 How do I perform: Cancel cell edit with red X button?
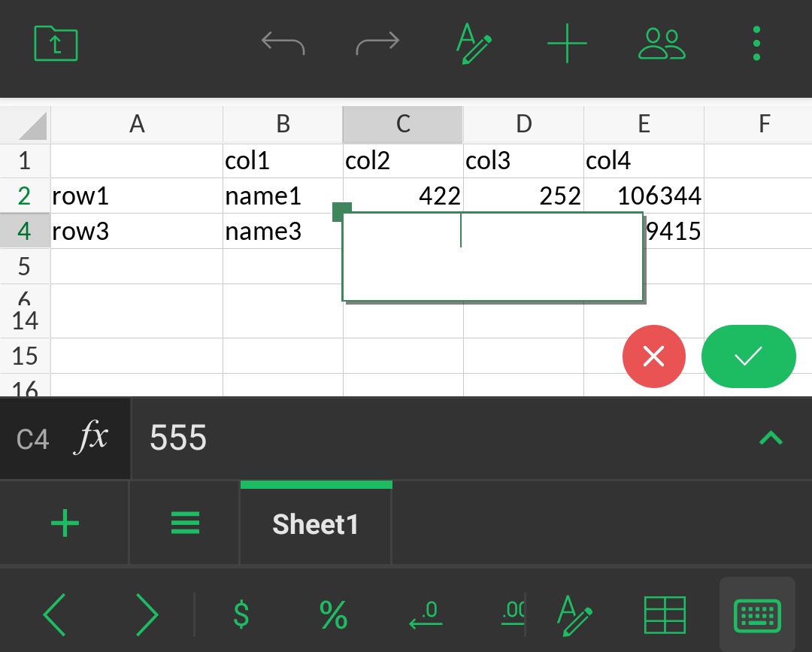654,356
